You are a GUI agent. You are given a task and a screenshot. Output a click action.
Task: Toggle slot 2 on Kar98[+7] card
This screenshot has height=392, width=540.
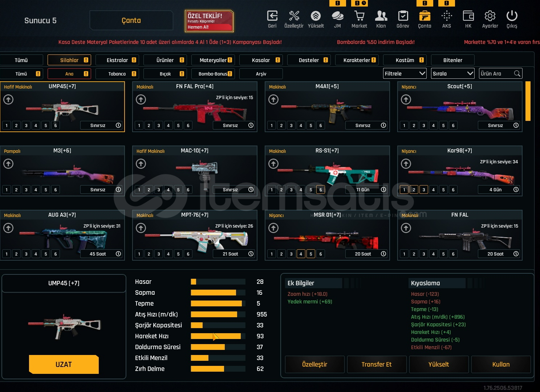414,189
